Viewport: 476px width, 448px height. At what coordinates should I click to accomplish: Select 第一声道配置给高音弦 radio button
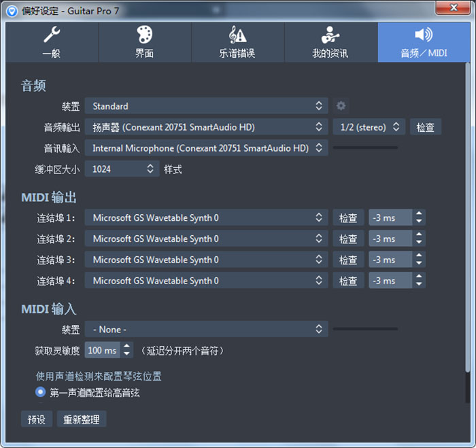(x=40, y=392)
